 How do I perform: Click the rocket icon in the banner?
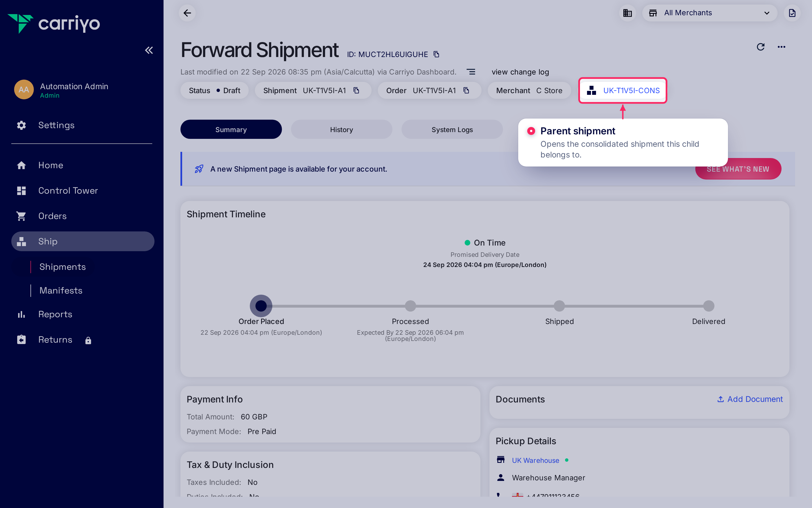(x=199, y=169)
